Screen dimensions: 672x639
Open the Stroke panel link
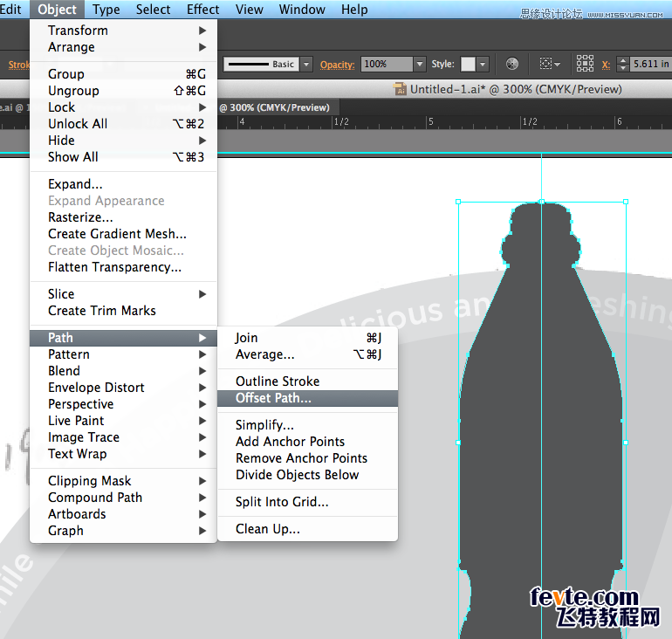click(x=19, y=65)
